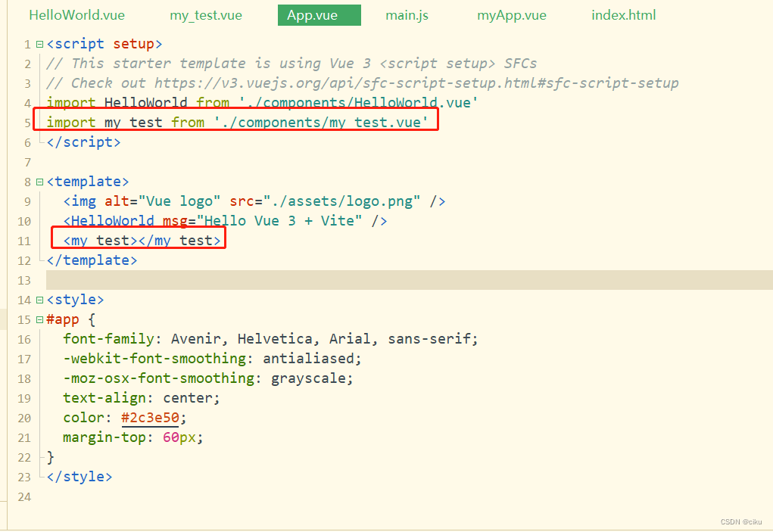Click the closing </style> tag
The height and width of the screenshot is (532, 773).
79,477
